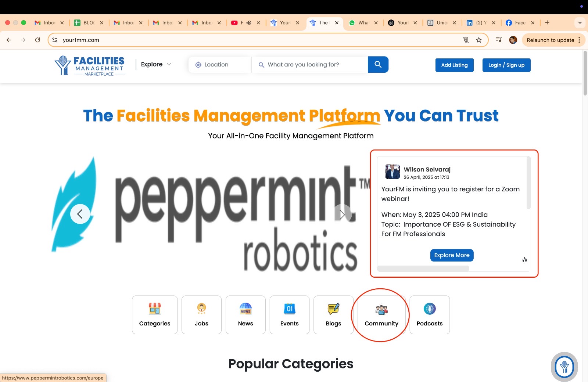Click Relaunch to update button
Screen dimensions: 588x382
(x=550, y=40)
